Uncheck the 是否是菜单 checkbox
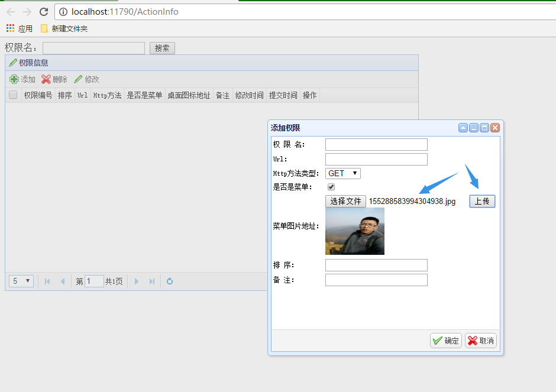Viewport: 556px width, 392px height. 331,187
